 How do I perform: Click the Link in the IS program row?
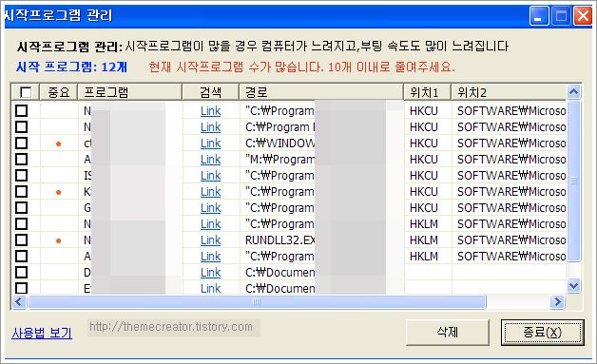click(x=210, y=176)
